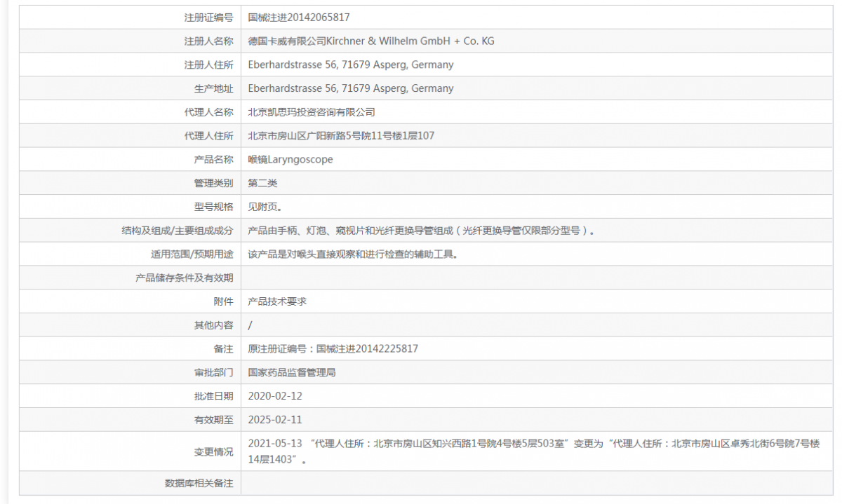Select product name 喉镜Laryngoscope
Screen dimensions: 842x504
pyautogui.click(x=290, y=160)
